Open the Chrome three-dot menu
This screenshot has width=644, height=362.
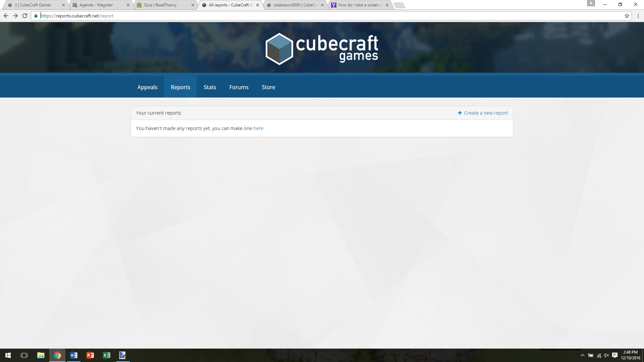[x=638, y=16]
